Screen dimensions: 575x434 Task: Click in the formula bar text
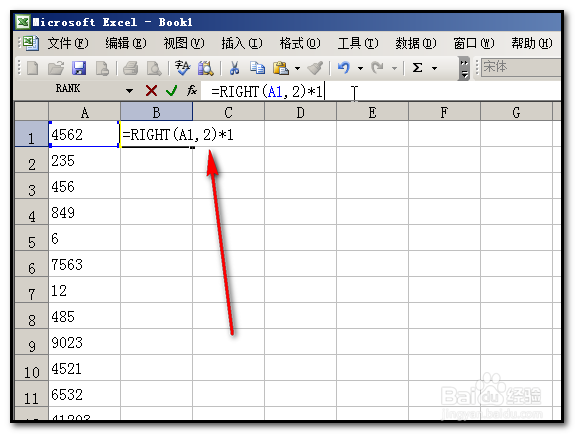pos(267,91)
